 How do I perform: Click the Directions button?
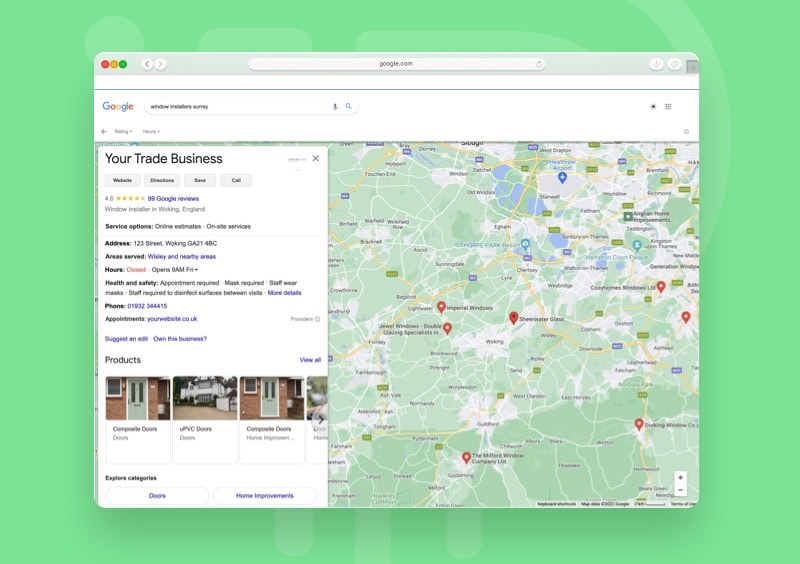(162, 180)
